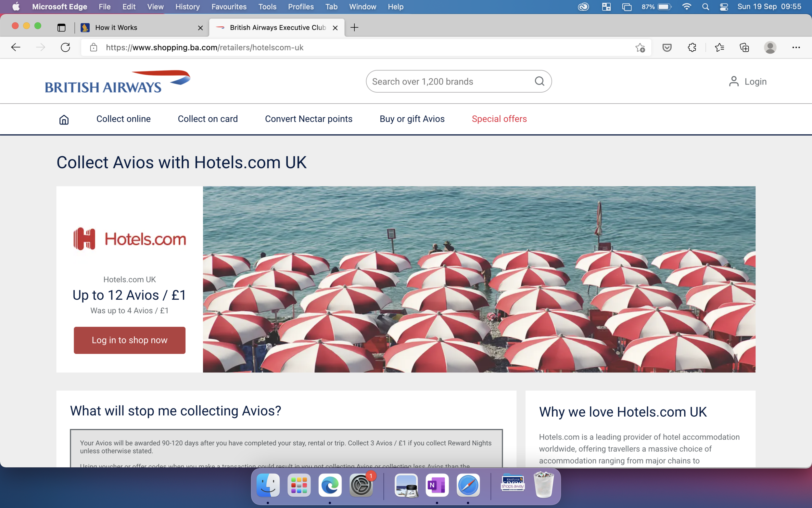Click the Pocket save icon in toolbar
Viewport: 812px width, 508px height.
pos(667,47)
